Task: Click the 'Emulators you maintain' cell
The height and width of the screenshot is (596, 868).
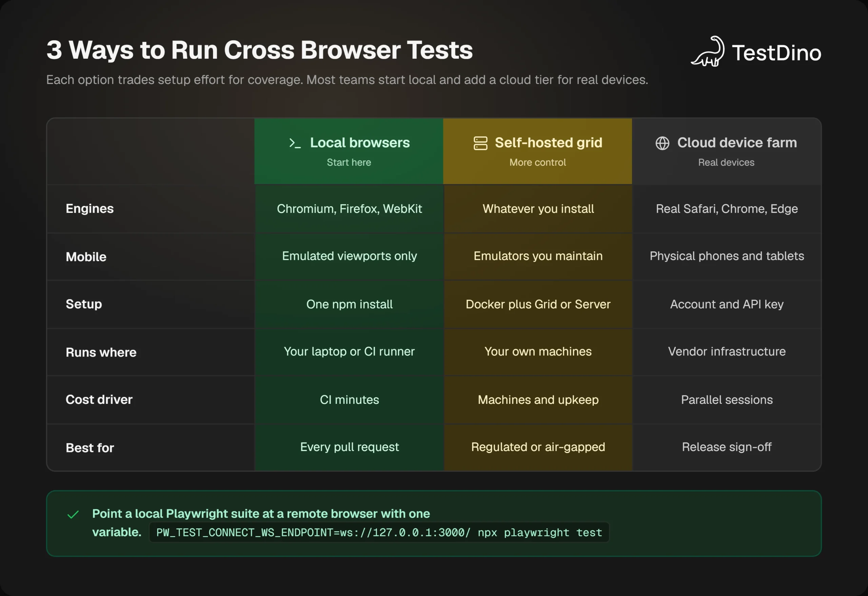Action: (x=538, y=256)
